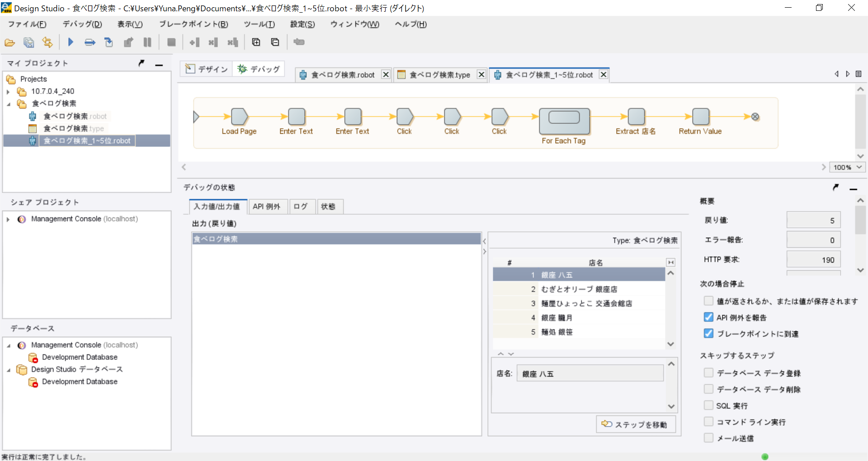Open the ファイル(F) menu
The image size is (868, 461).
(x=27, y=24)
